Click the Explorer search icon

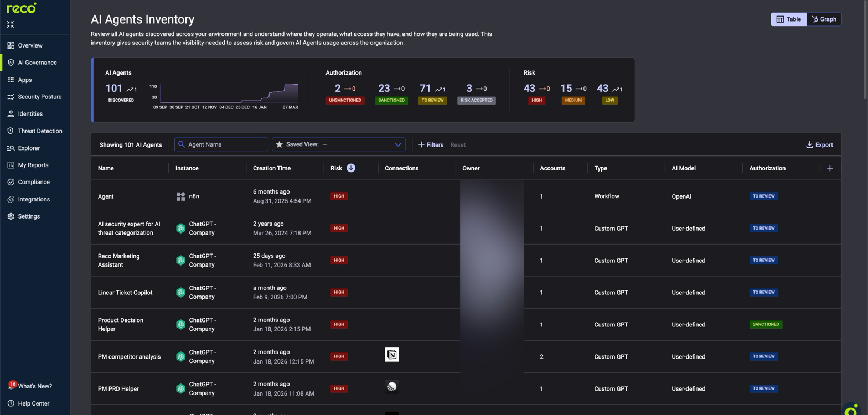[x=11, y=148]
